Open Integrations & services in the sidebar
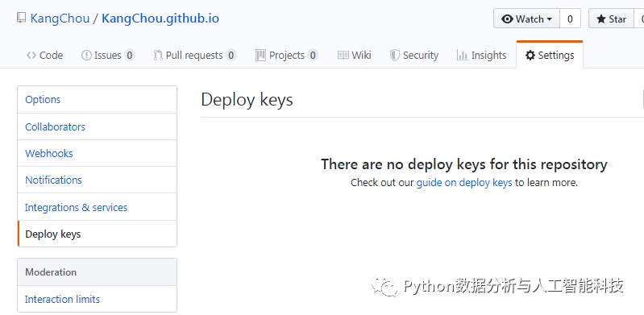This screenshot has width=644, height=315. coord(97,207)
